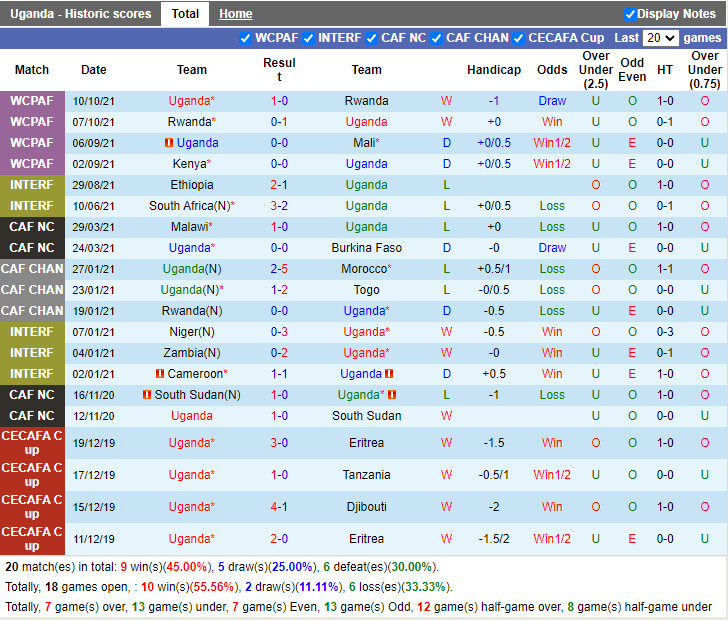Image resolution: width=728 pixels, height=620 pixels.
Task: Open the Tanzania team link
Action: (366, 475)
